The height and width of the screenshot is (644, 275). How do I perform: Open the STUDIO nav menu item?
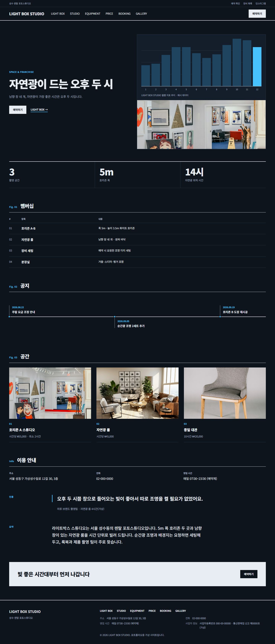(x=75, y=14)
